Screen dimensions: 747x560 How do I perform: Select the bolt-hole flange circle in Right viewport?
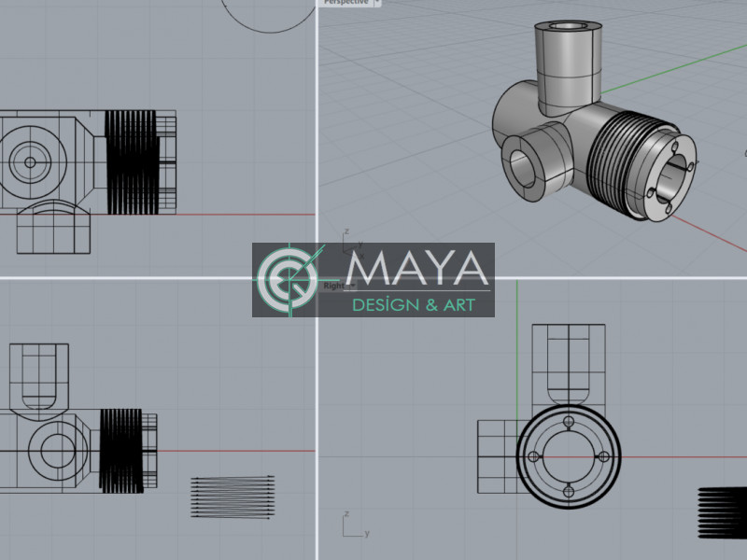[x=569, y=456]
